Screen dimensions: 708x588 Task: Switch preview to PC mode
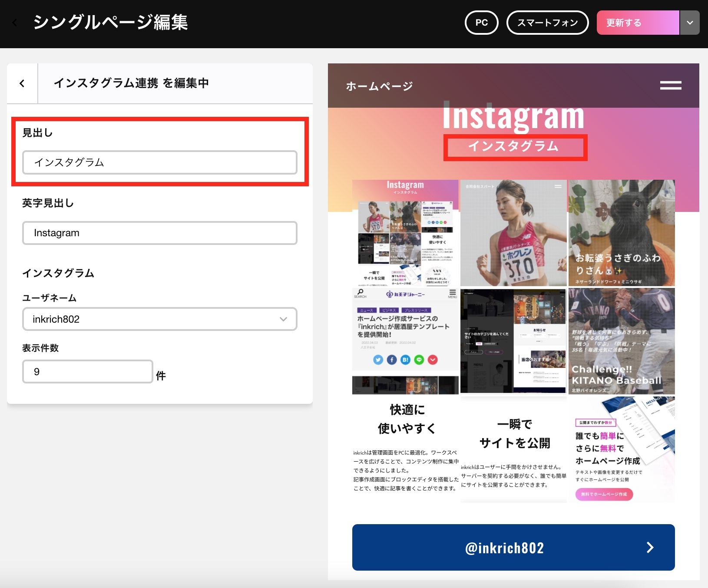[481, 23]
